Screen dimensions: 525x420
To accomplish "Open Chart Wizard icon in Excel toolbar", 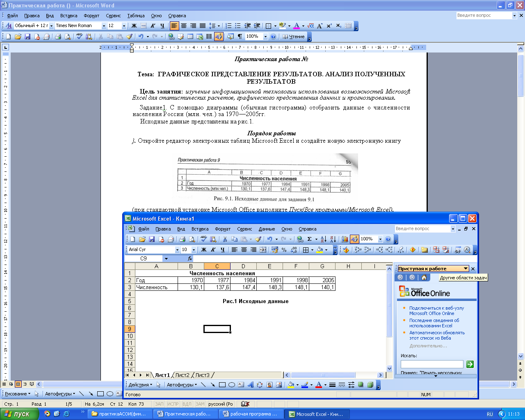I will pyautogui.click(x=345, y=239).
